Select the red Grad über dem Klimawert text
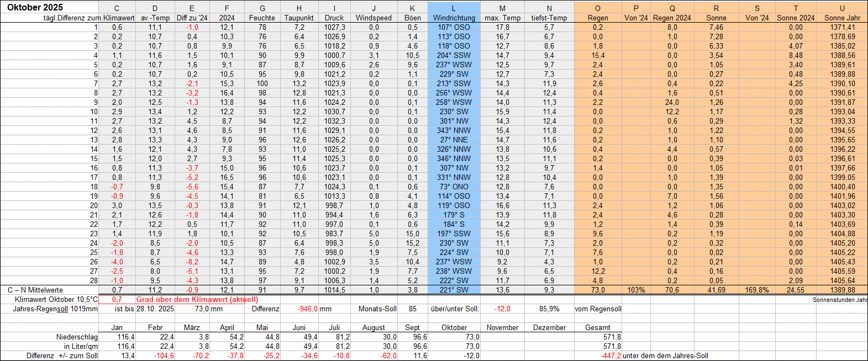Screen dimensions: 868x361 (x=190, y=299)
